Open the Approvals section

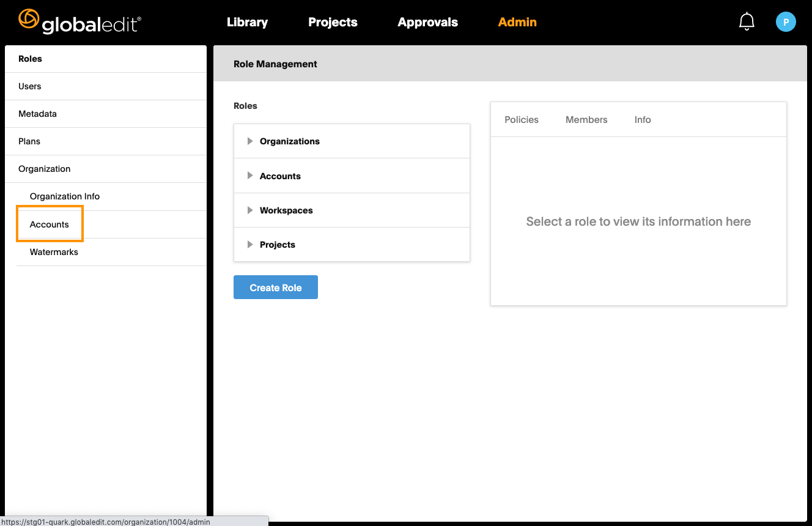tap(427, 22)
